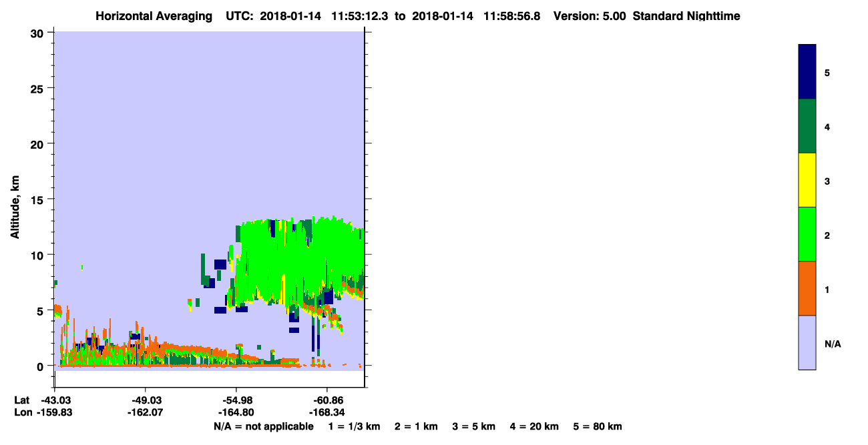The width and height of the screenshot is (868, 445).
Task: Click the orange color bar segment 1
Action: click(x=807, y=288)
